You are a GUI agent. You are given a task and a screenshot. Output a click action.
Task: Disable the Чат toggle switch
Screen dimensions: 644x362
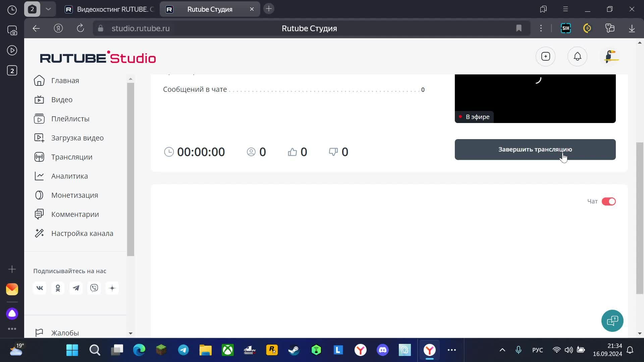pyautogui.click(x=608, y=201)
